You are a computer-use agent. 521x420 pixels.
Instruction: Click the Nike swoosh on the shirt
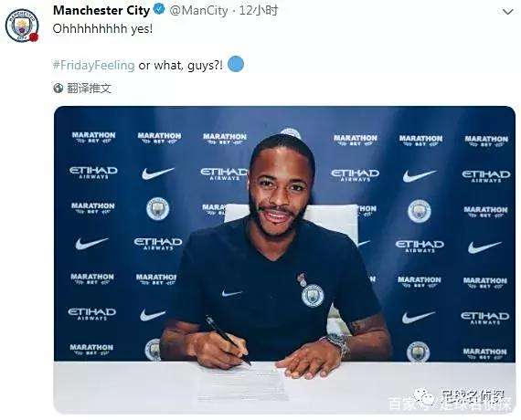pyautogui.click(x=231, y=293)
